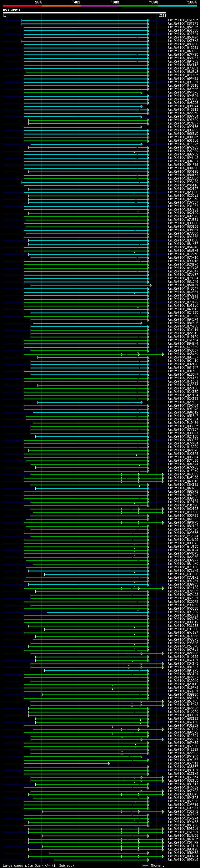Image resolution: width=200 pixels, height=868 pixels.
Task: Click the green alignment bar for UniRef100_O04076
Action: click(83, 93)
